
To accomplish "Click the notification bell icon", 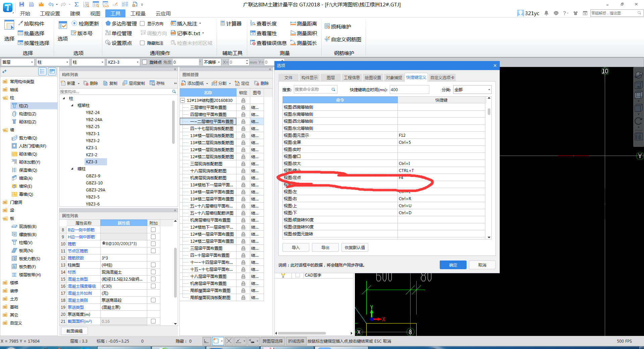I will coord(546,13).
